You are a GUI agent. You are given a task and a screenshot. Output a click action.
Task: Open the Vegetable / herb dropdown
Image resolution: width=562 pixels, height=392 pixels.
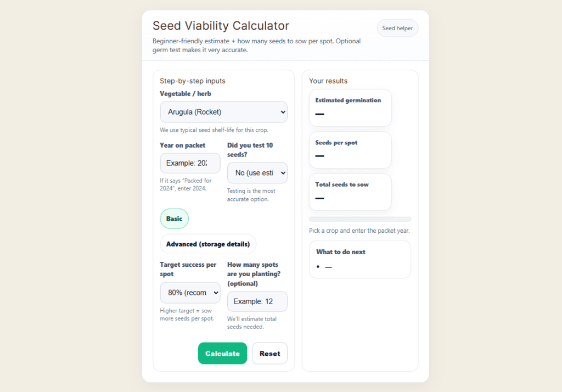223,112
